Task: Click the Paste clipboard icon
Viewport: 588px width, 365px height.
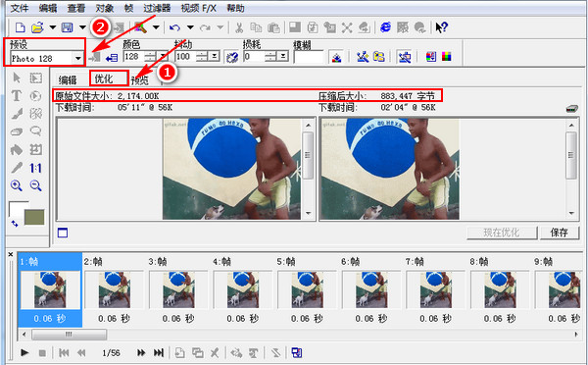Action: (x=273, y=27)
